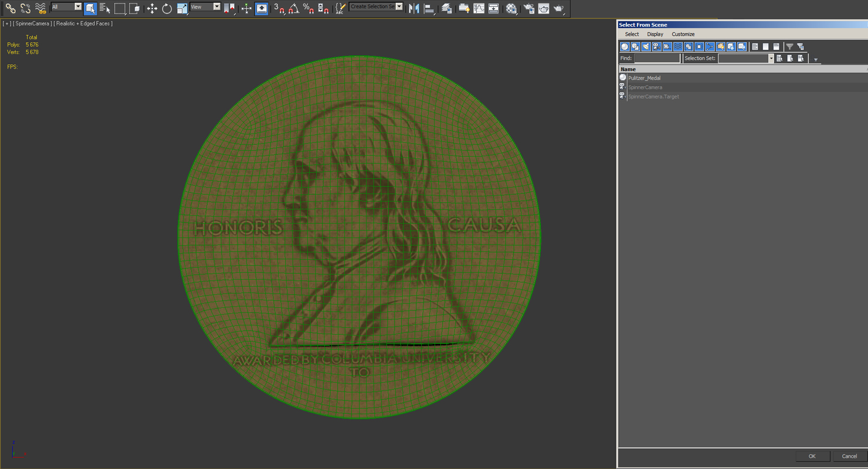Toggle Spinner Snap
Viewport: 868px width, 469px height.
click(323, 8)
